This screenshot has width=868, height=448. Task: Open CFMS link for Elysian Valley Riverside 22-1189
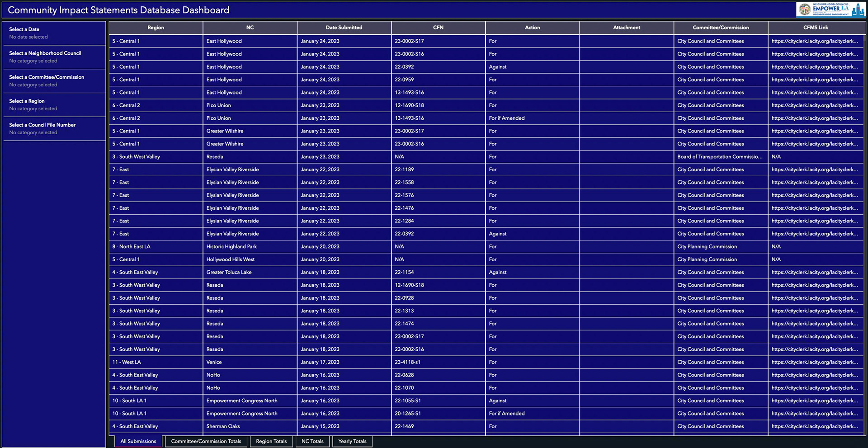(815, 170)
